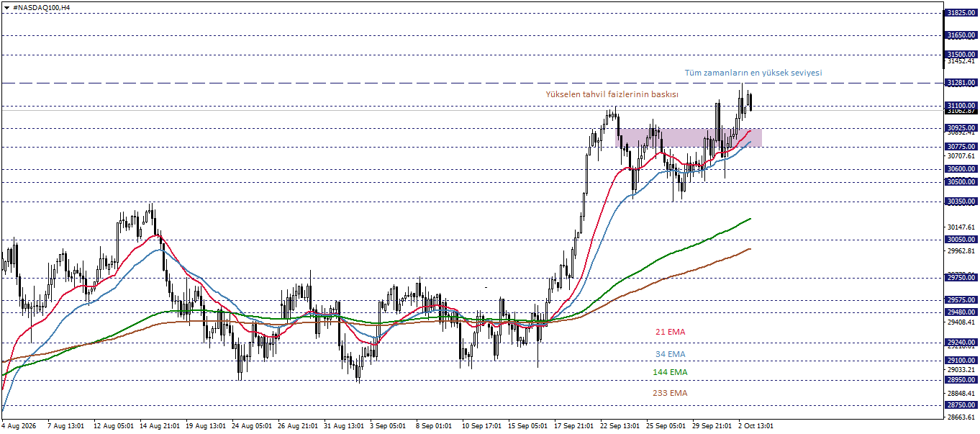Select the purple shaded price zone rectangle
Screen dimensions: 980x434
click(x=690, y=137)
